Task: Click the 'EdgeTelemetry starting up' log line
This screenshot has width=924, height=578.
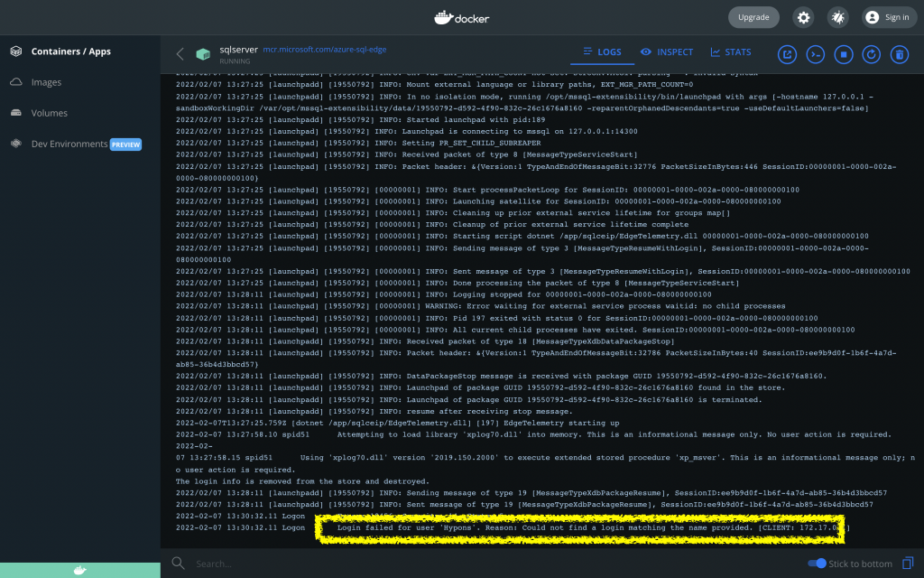Action: tap(398, 423)
